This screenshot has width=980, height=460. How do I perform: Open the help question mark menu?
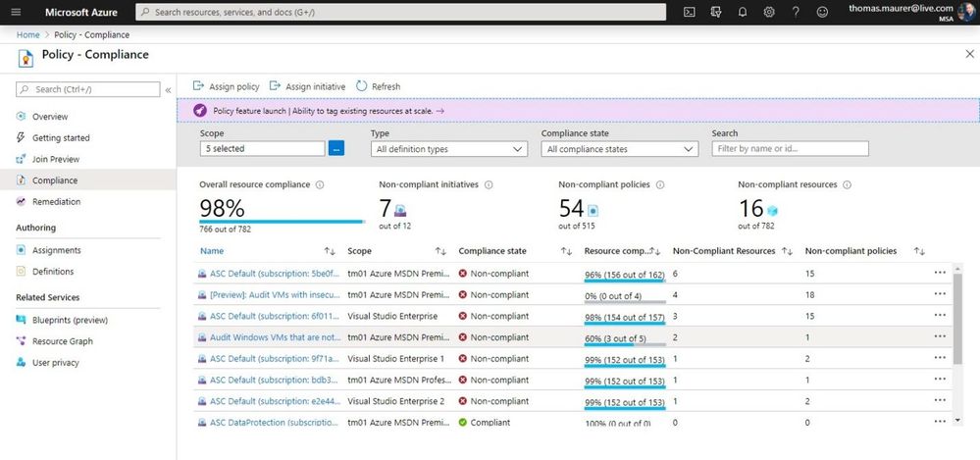[x=796, y=12]
